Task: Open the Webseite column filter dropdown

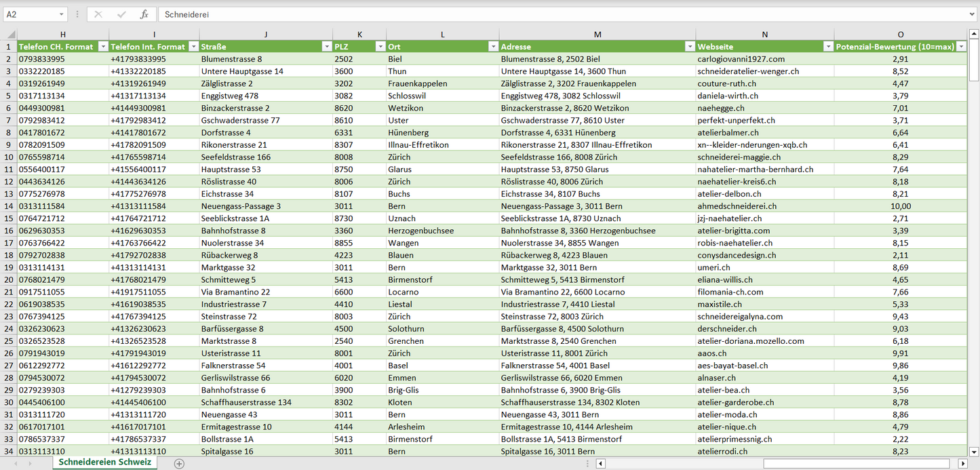Action: click(x=827, y=47)
